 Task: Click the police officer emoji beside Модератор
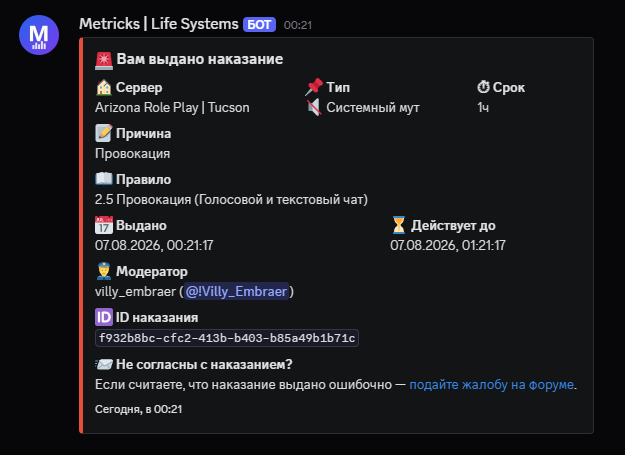[x=104, y=271]
